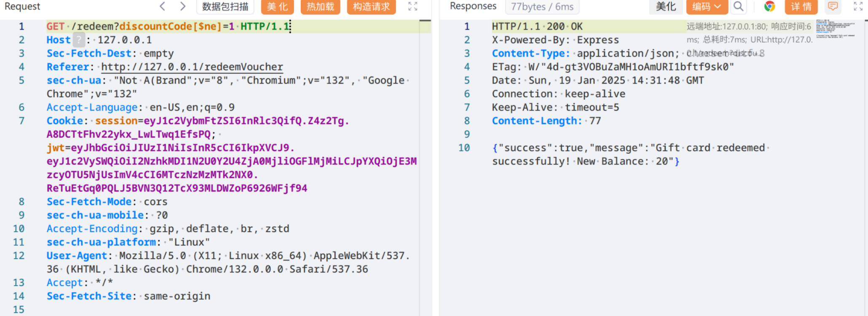Screen dimensions: 868x316
Task: Beautify the request with orange 美化 button
Action: pos(277,7)
